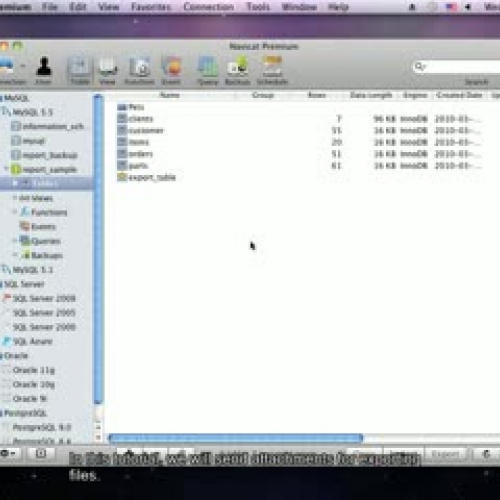Viewport: 500px width, 500px height.
Task: Click the MySQL 5.5 connection icon
Action: pyautogui.click(x=7, y=112)
